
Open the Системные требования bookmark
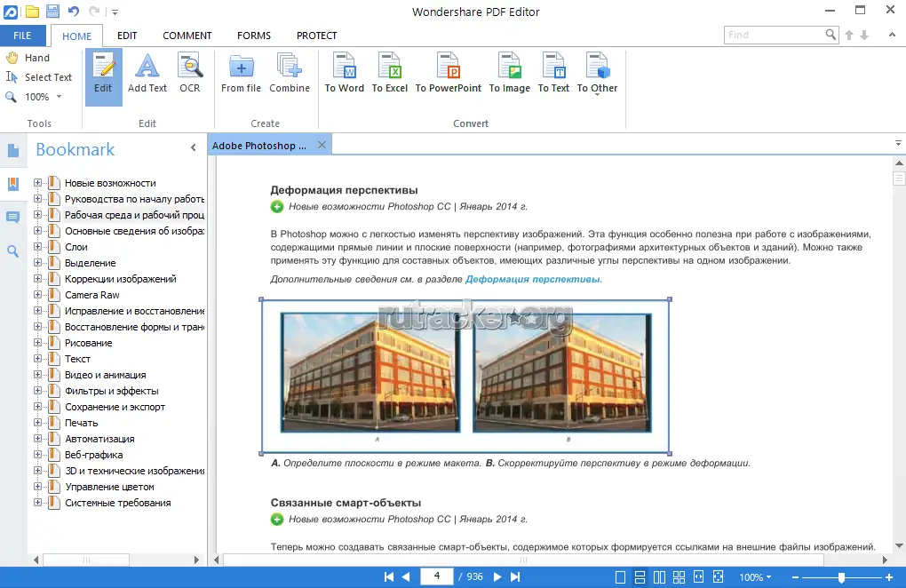118,503
